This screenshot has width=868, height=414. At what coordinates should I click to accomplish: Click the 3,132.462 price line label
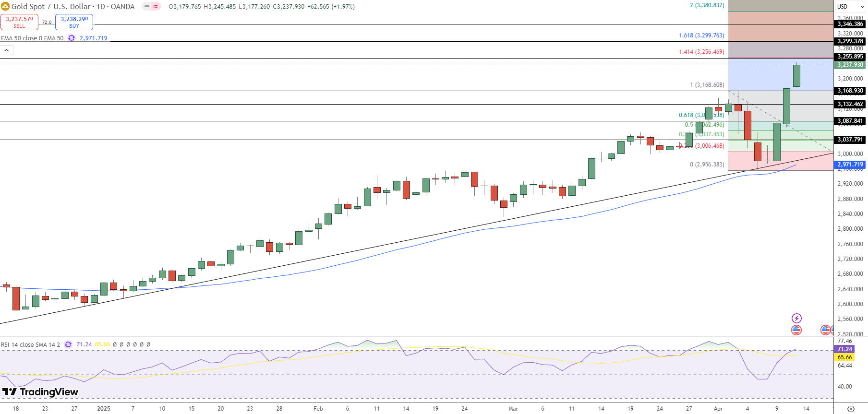(x=850, y=104)
